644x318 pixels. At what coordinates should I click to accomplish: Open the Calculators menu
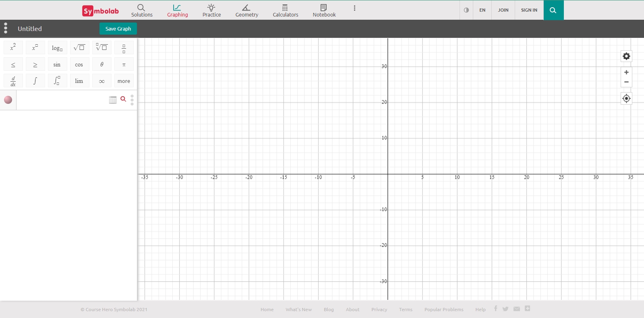click(x=286, y=10)
